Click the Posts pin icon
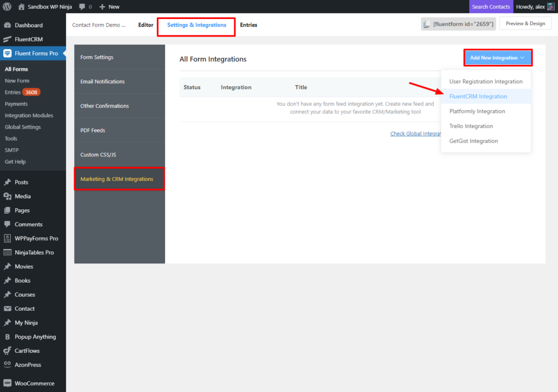 click(7, 182)
